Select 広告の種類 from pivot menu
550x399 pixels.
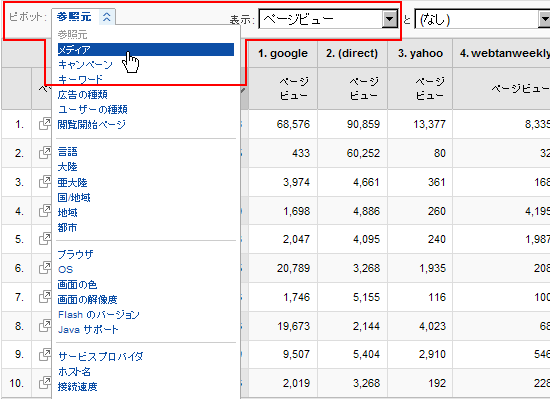82,95
